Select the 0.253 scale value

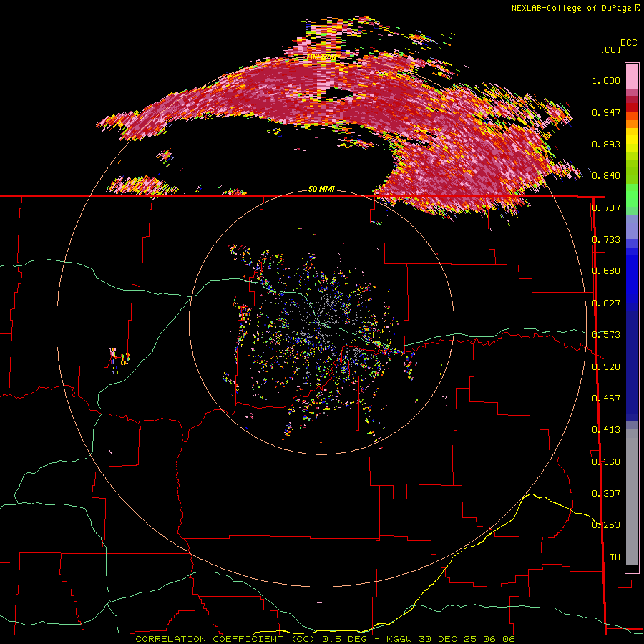[606, 525]
